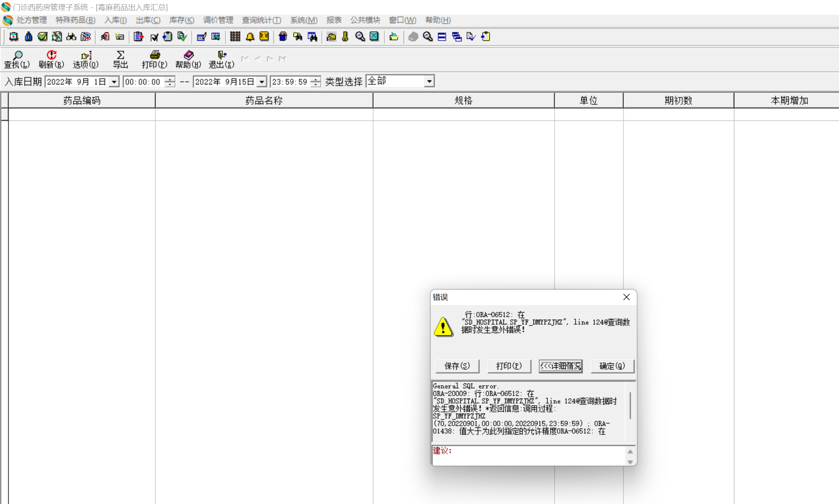This screenshot has width=839, height=504.
Task: Click the yellow bell icon in top toolbar
Action: 250,37
